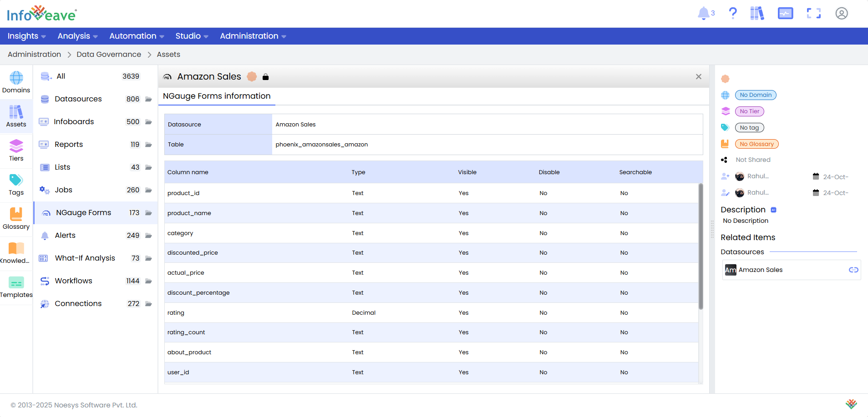The image size is (868, 417).
Task: Open Domains in the left sidebar
Action: click(x=16, y=82)
